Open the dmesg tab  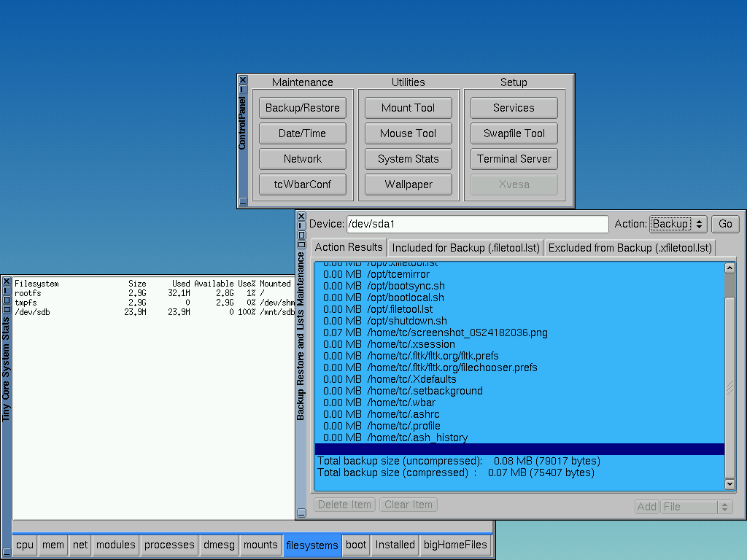click(219, 545)
